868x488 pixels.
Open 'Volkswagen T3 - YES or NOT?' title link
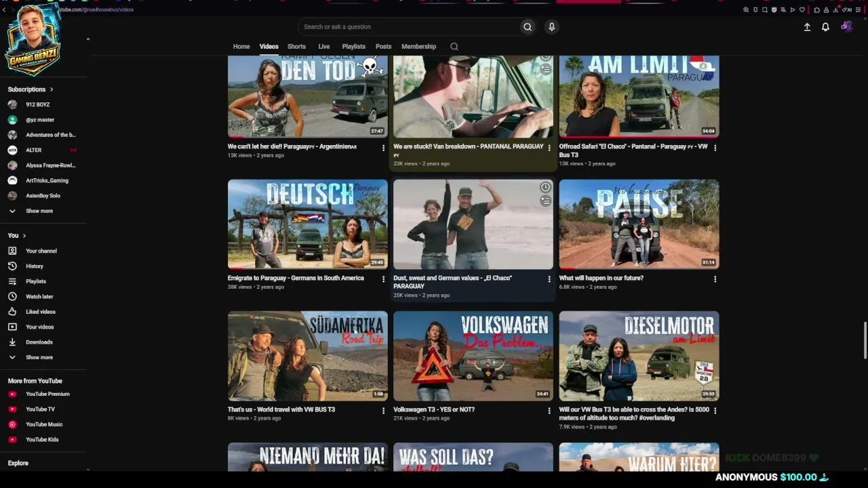434,409
